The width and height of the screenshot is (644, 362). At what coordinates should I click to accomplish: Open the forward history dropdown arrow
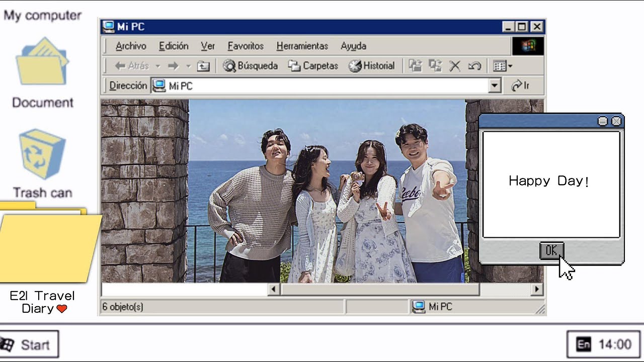pyautogui.click(x=188, y=66)
